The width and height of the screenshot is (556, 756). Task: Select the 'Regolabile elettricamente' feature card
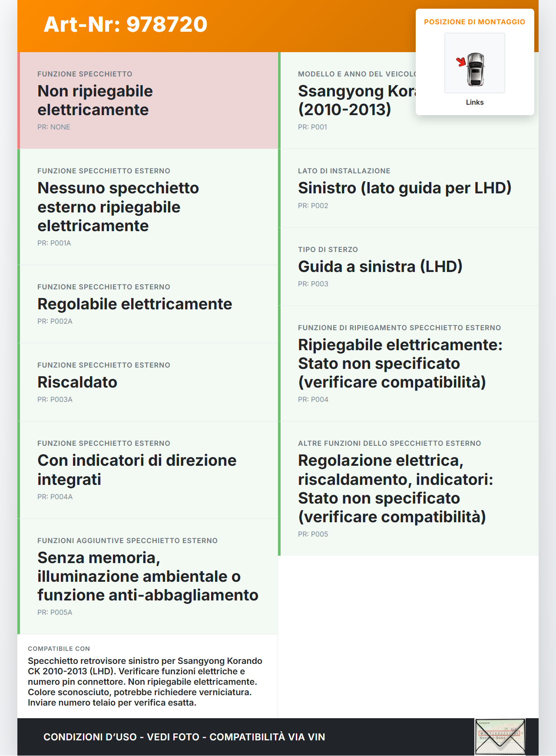click(x=148, y=304)
